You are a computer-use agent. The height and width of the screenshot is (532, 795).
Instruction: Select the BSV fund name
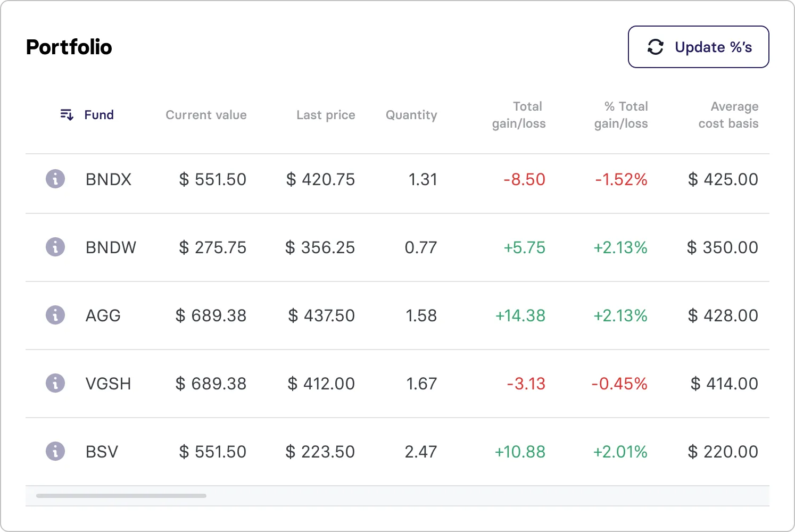pos(102,452)
